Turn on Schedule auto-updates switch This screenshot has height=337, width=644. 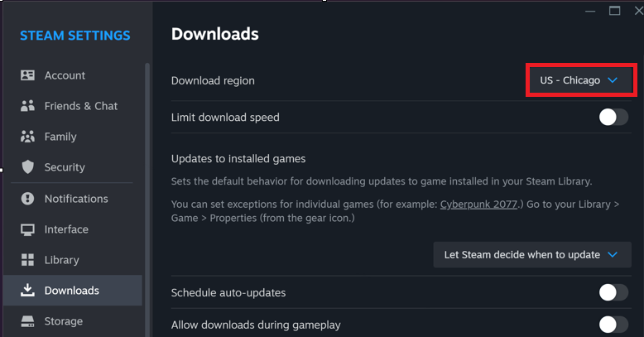[x=613, y=292]
